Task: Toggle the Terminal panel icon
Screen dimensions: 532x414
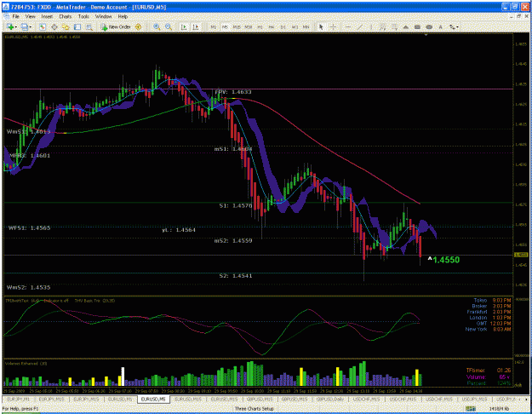Action: coord(77,26)
